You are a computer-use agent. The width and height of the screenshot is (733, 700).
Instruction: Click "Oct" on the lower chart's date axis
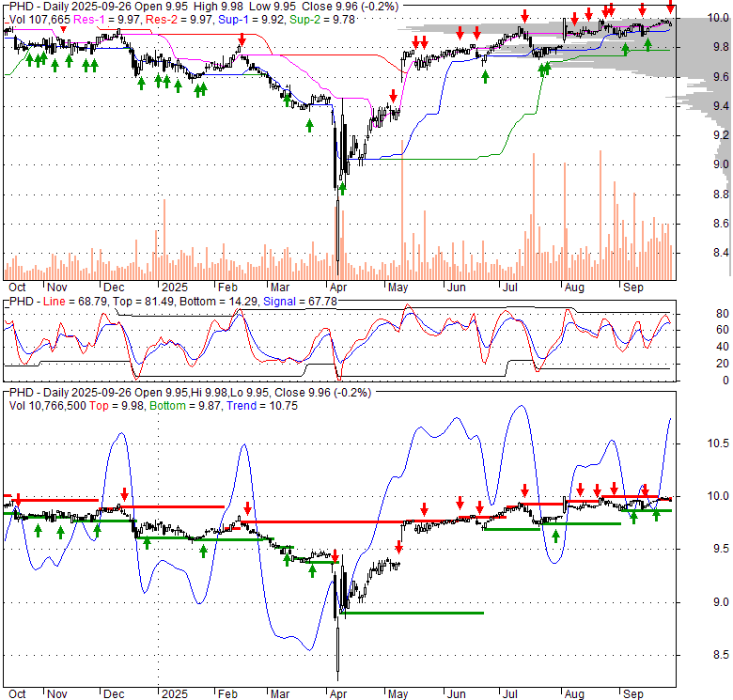tap(17, 694)
